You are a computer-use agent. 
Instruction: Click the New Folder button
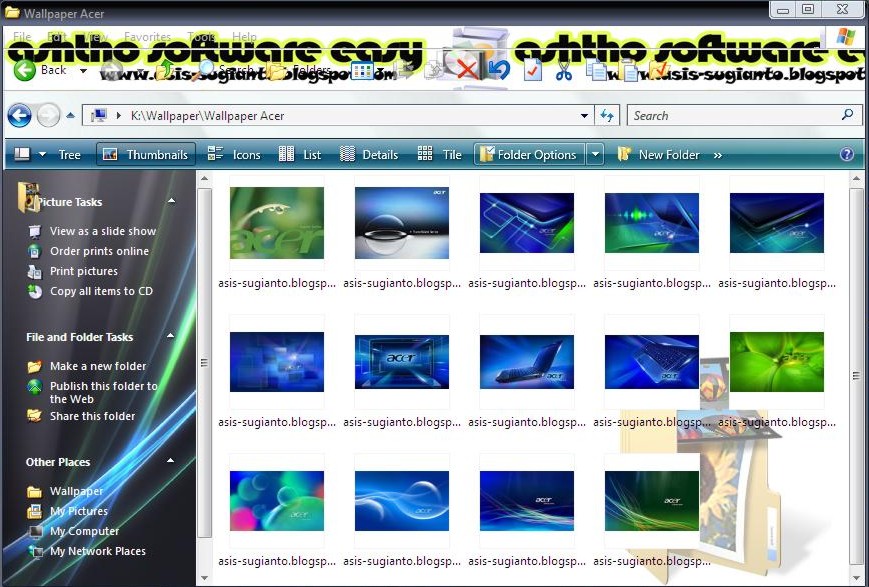point(658,155)
